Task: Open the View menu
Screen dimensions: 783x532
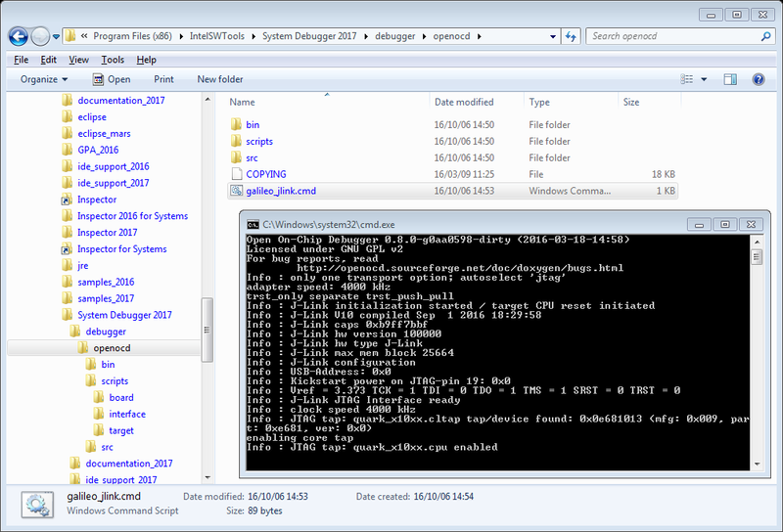Action: (x=78, y=60)
